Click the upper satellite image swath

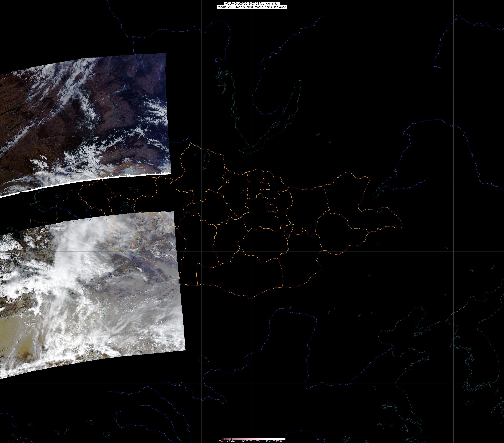click(x=84, y=118)
